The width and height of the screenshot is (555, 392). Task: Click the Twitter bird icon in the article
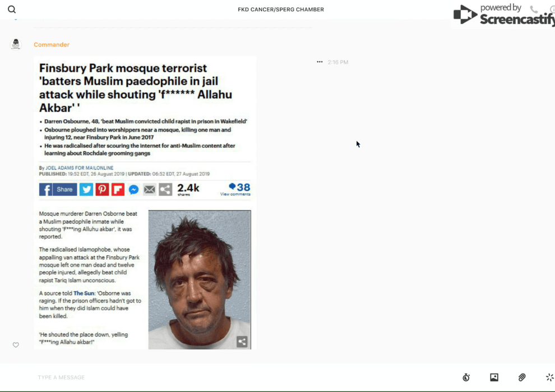86,189
